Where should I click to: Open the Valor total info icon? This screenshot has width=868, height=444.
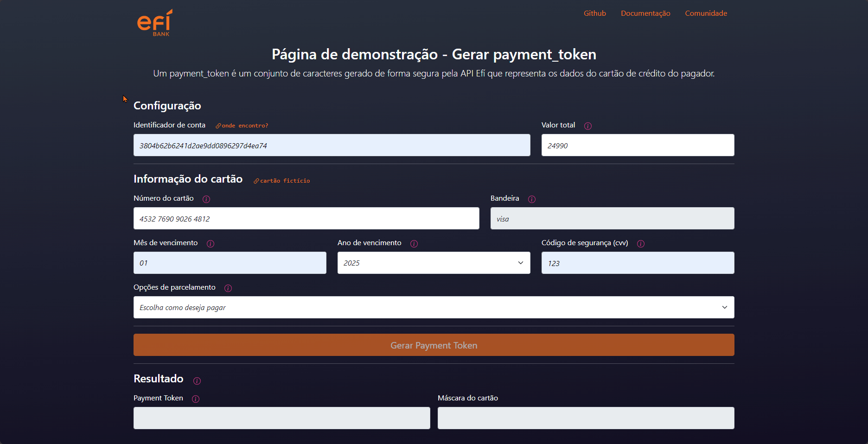click(x=588, y=126)
